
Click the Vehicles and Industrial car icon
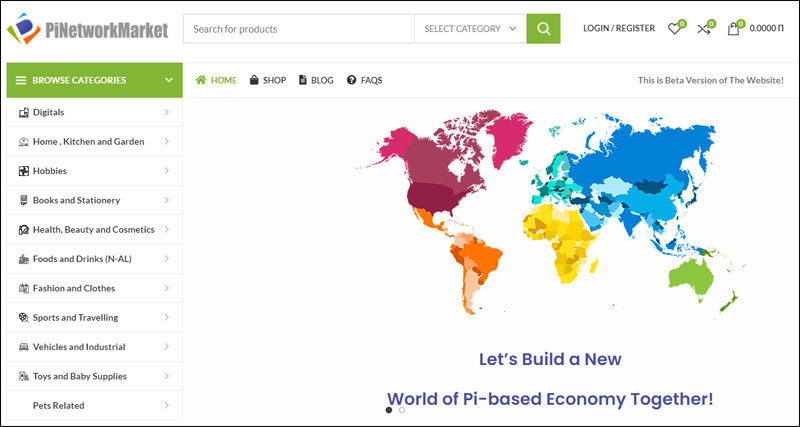click(x=23, y=347)
